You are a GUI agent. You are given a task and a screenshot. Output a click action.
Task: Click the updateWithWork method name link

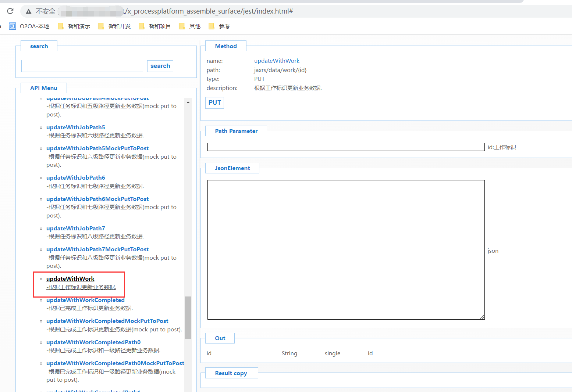coord(277,61)
